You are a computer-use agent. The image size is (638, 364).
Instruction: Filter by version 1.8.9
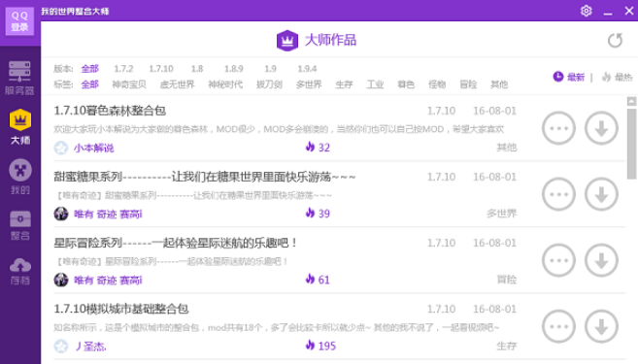tap(234, 69)
